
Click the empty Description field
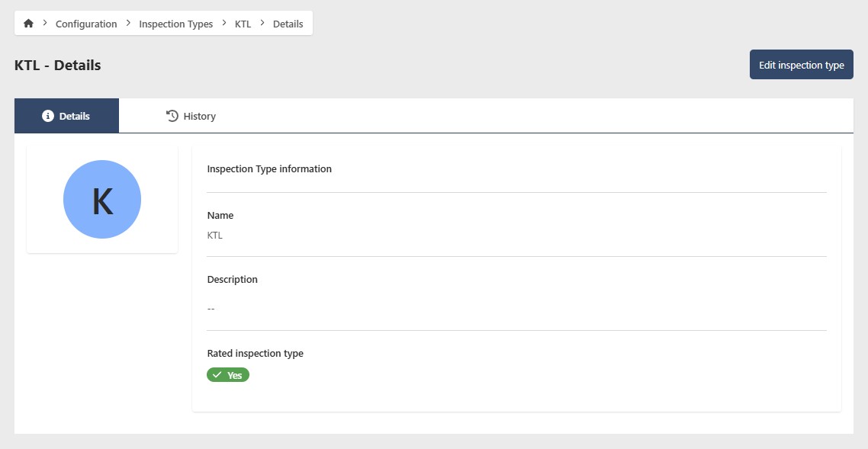pos(211,308)
